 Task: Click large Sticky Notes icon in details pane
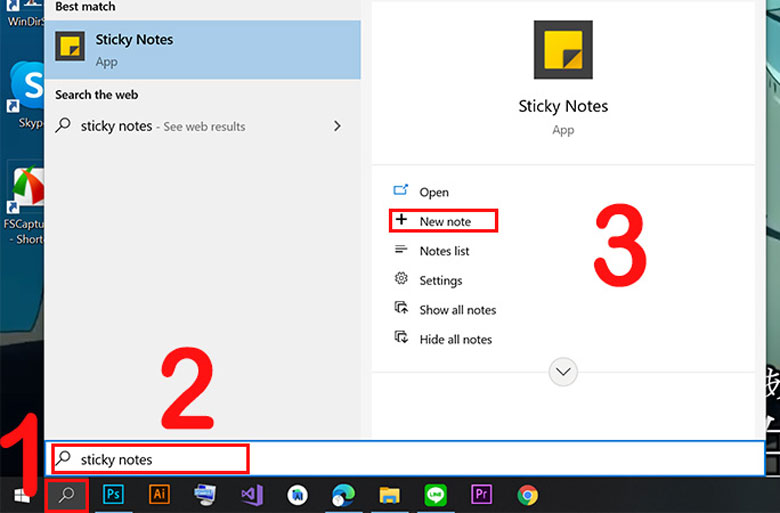[563, 50]
